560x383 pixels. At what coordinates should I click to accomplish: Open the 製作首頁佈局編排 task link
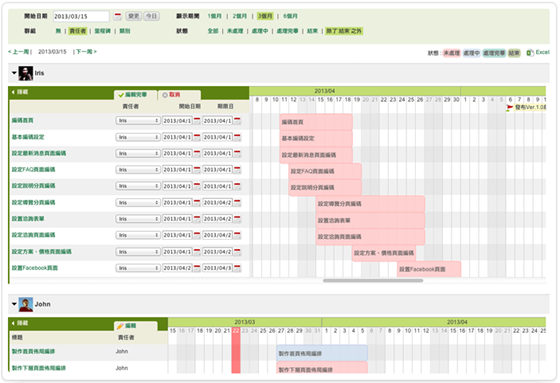(34, 352)
